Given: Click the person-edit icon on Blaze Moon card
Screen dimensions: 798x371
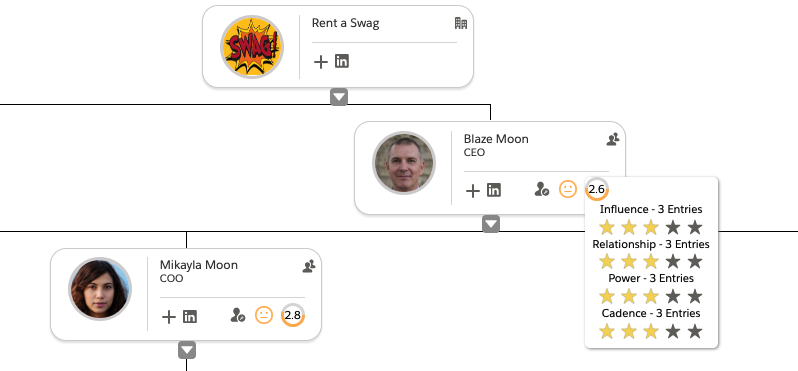Looking at the screenshot, I should click(x=542, y=189).
